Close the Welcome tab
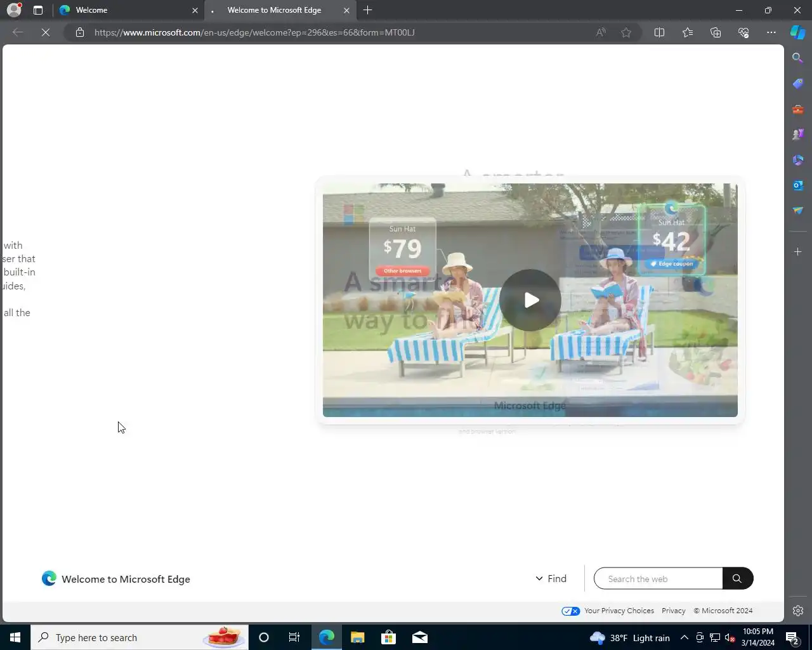812x650 pixels. [x=195, y=10]
